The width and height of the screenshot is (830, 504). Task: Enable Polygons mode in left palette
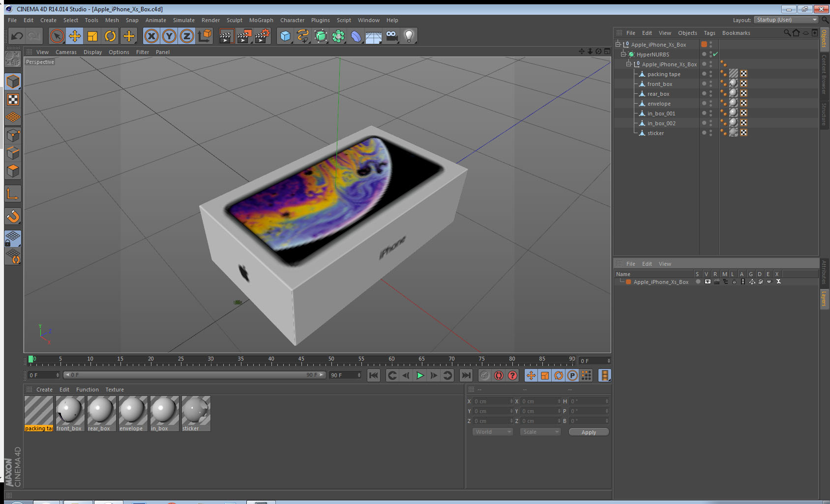click(x=13, y=171)
